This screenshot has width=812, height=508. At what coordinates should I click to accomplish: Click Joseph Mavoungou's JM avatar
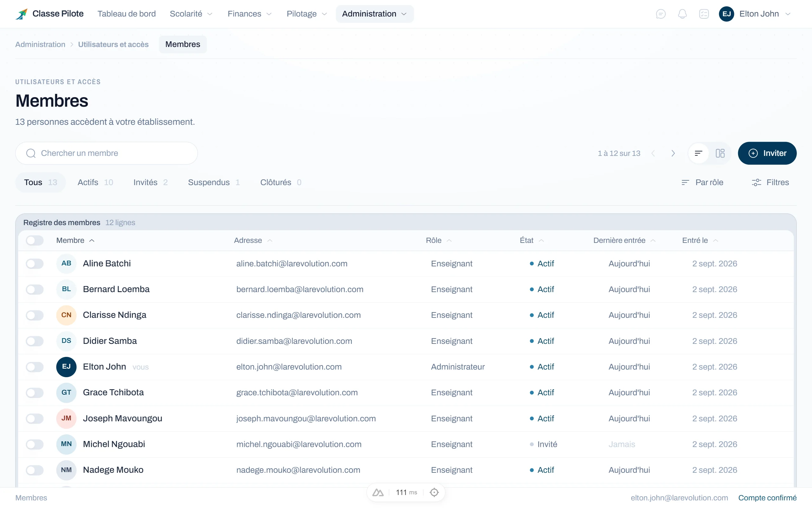click(66, 418)
